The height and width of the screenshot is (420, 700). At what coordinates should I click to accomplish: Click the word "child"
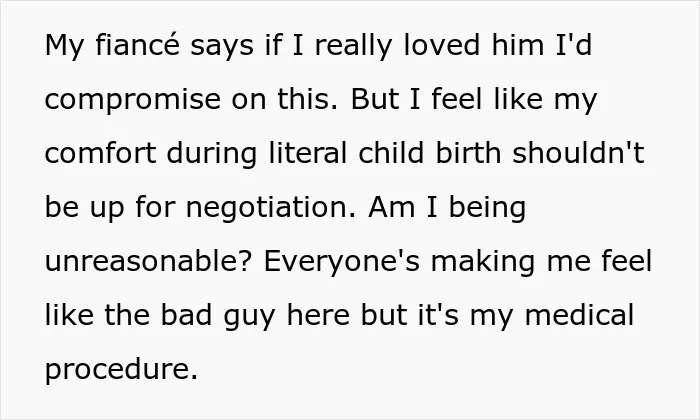point(391,153)
